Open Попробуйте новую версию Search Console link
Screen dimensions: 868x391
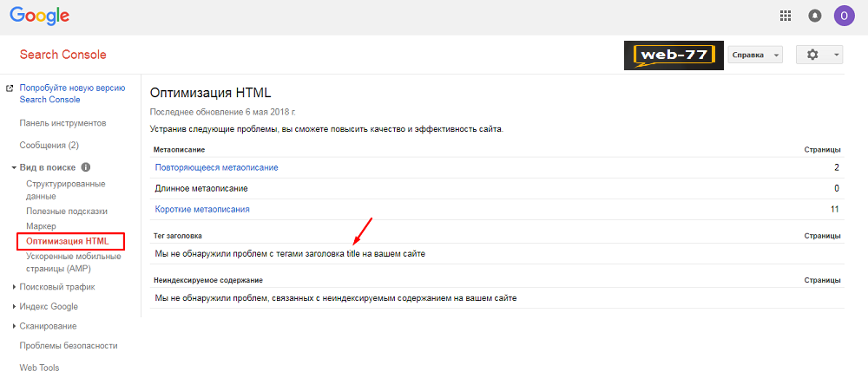(72, 94)
